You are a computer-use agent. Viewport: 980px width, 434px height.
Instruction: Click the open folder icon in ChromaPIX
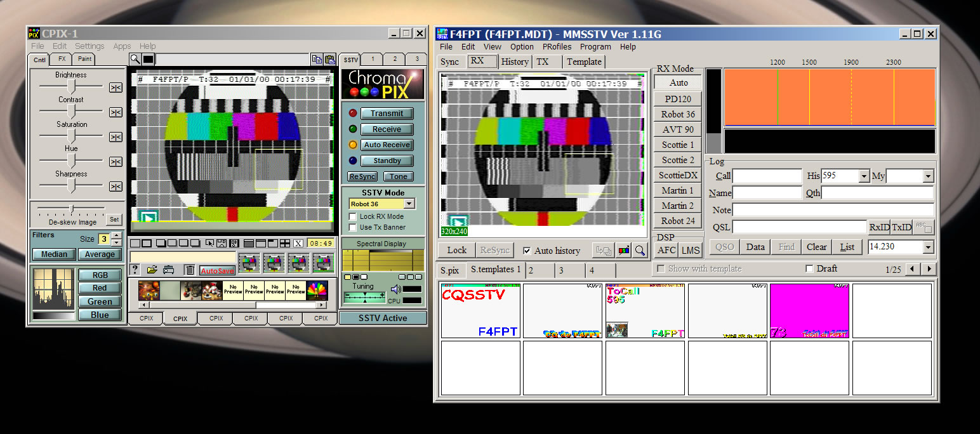click(x=152, y=270)
